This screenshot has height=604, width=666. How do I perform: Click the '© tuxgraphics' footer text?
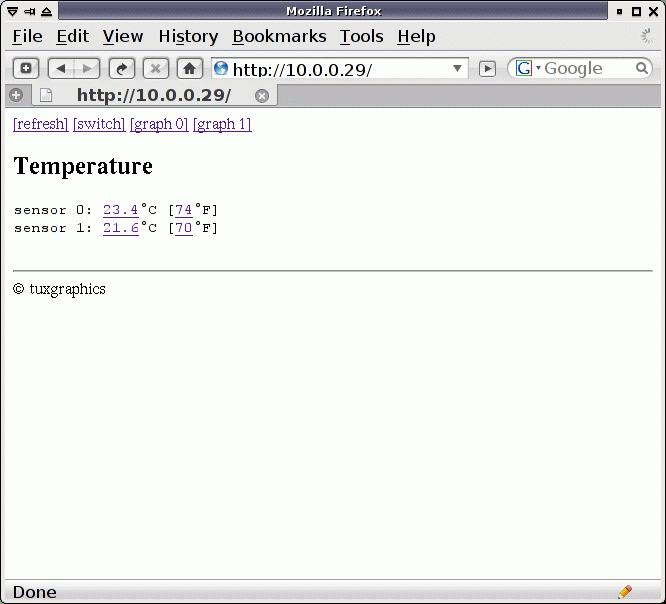59,289
